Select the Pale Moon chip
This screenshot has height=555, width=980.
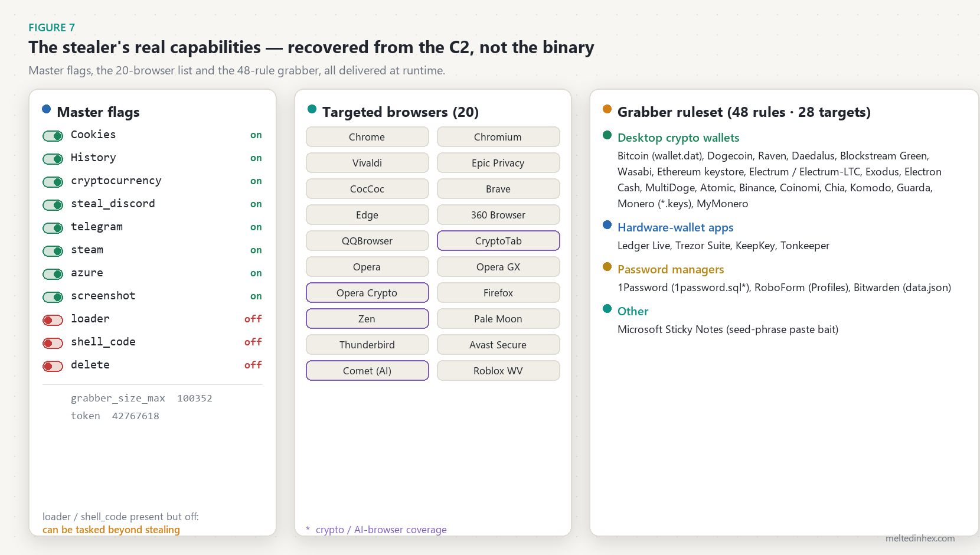coord(498,319)
